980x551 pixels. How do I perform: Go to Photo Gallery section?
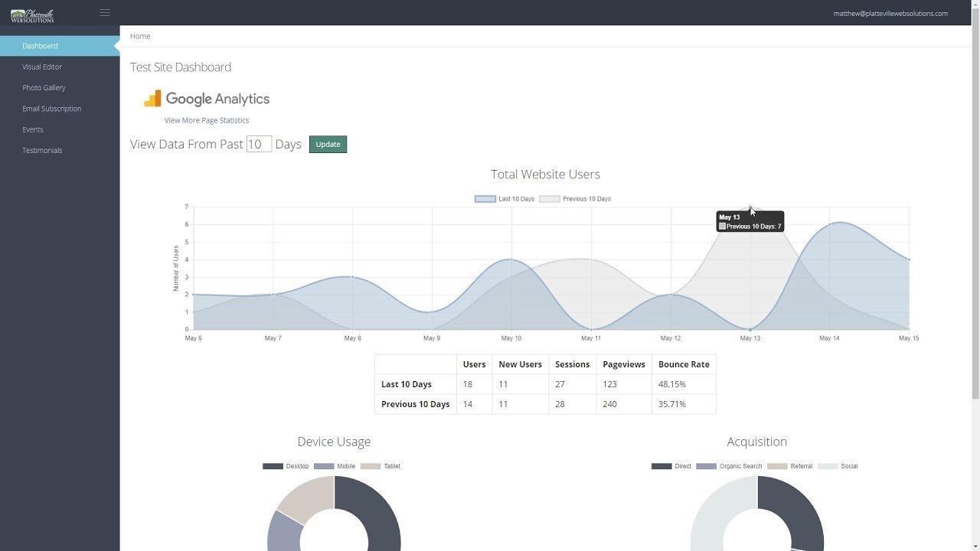click(x=44, y=87)
